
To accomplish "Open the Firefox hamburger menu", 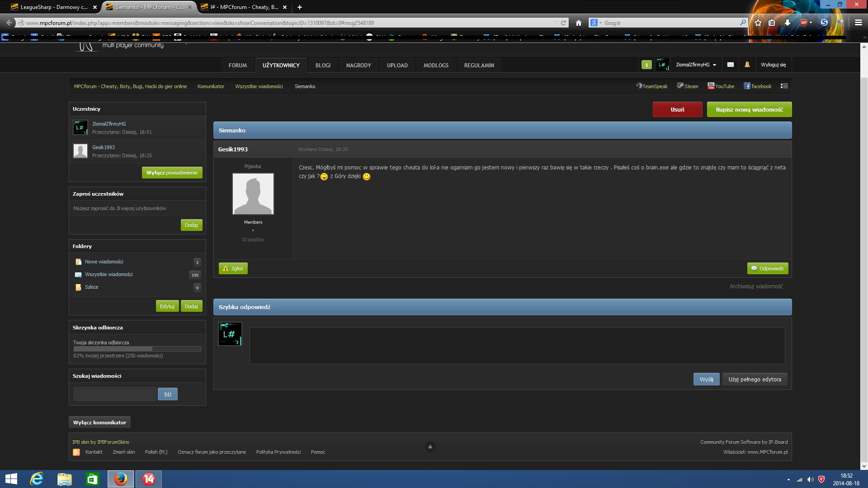I will pos(859,23).
